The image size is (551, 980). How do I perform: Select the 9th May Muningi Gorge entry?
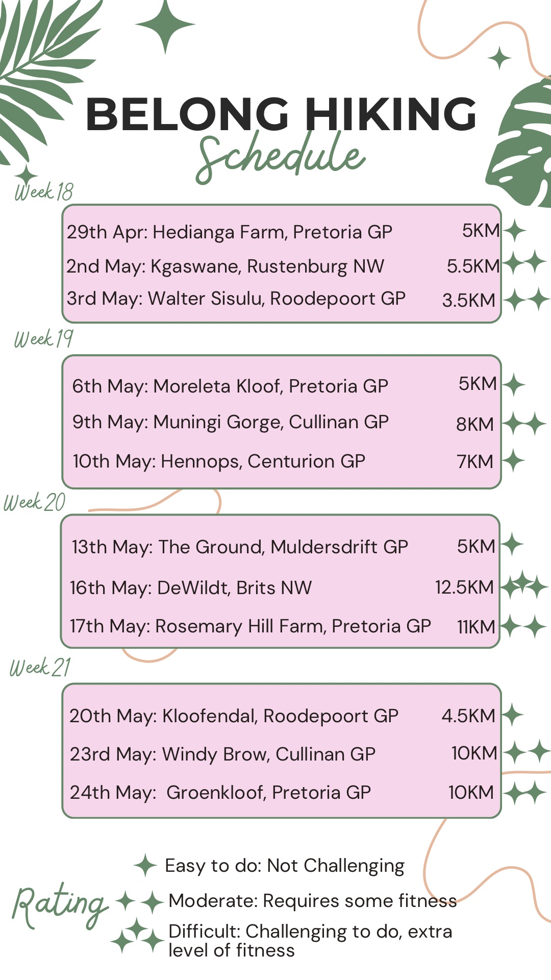[231, 422]
